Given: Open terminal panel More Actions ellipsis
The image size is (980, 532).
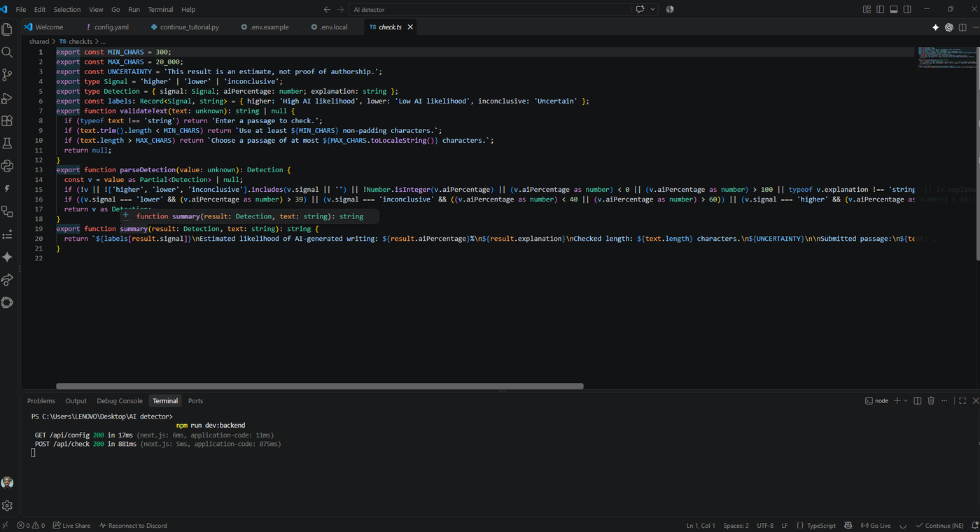Looking at the screenshot, I should pos(944,400).
